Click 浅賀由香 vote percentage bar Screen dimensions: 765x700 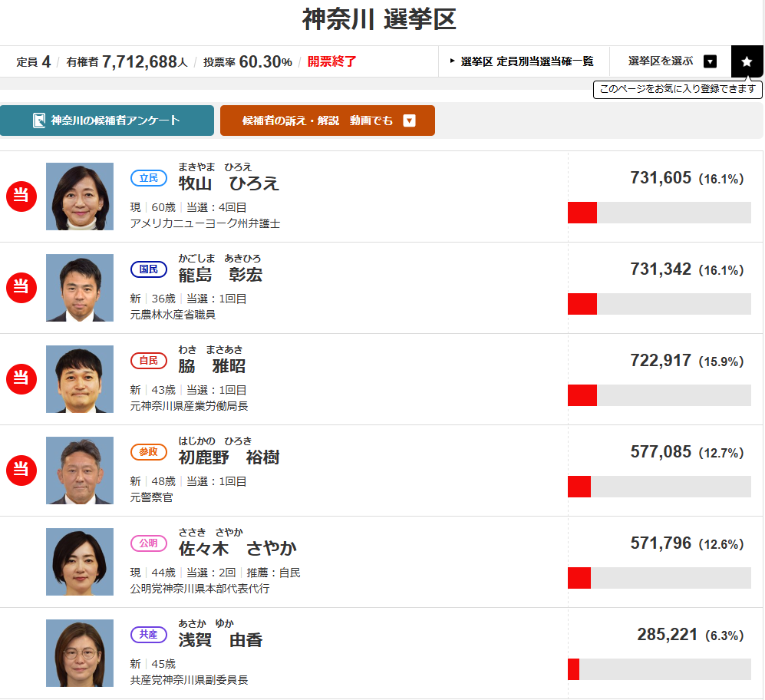659,669
